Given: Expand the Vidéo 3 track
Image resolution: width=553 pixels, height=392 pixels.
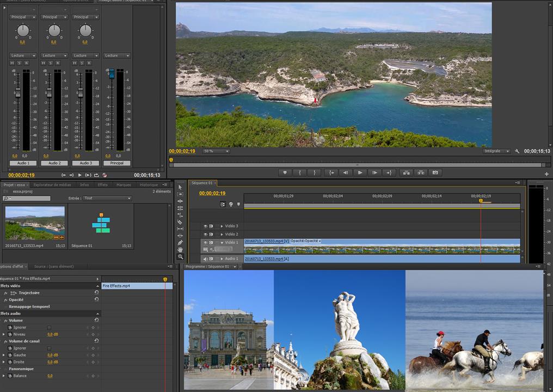Looking at the screenshot, I should point(222,226).
